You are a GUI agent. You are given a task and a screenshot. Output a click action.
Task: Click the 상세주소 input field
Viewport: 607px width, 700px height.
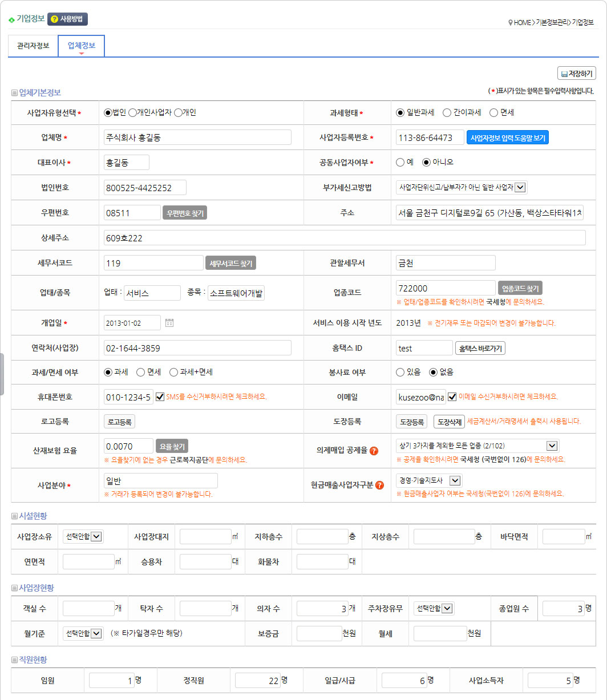345,238
